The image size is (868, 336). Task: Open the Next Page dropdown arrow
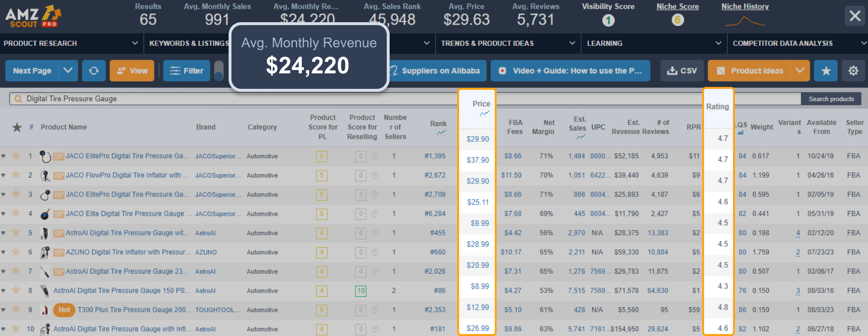[68, 70]
